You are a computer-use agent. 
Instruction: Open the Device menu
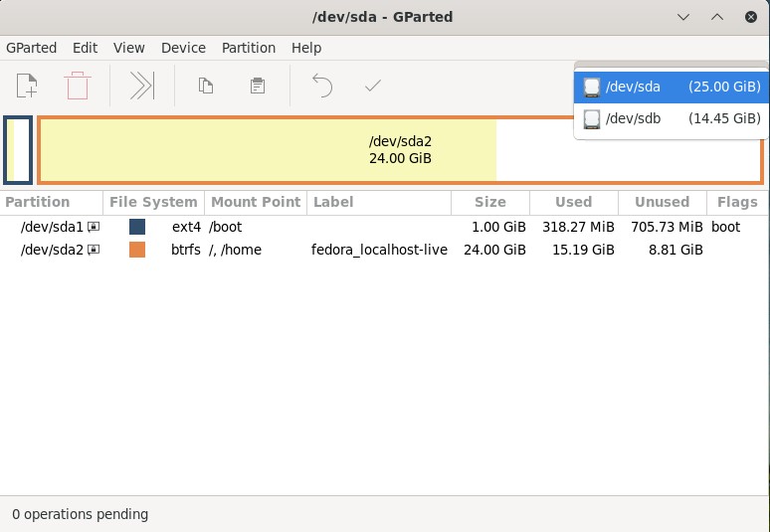[x=183, y=48]
